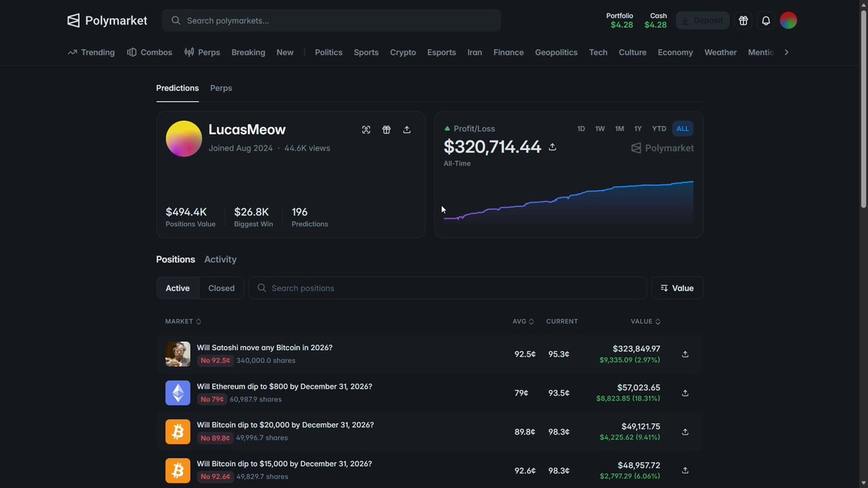Screen dimensions: 868x488
Task: Open the Polymarket home logo
Action: [x=107, y=20]
